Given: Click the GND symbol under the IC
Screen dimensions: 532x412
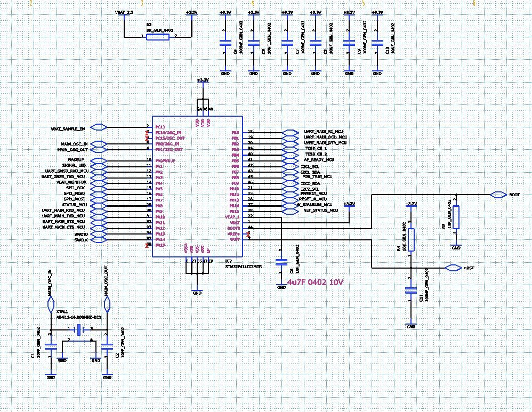Looking at the screenshot, I should (197, 293).
